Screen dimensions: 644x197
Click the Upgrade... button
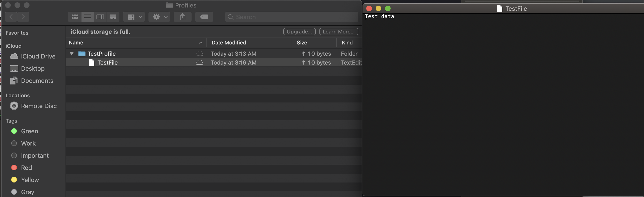(x=299, y=32)
